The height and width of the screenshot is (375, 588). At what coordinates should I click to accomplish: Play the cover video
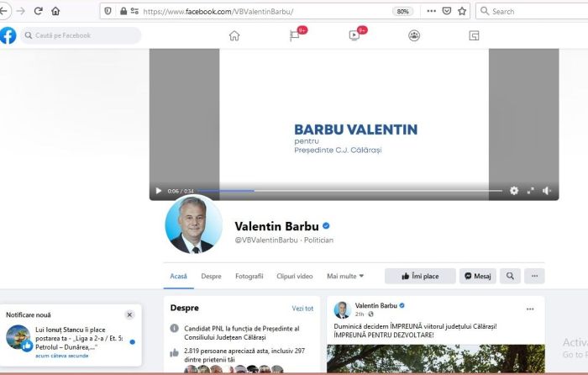click(x=158, y=191)
